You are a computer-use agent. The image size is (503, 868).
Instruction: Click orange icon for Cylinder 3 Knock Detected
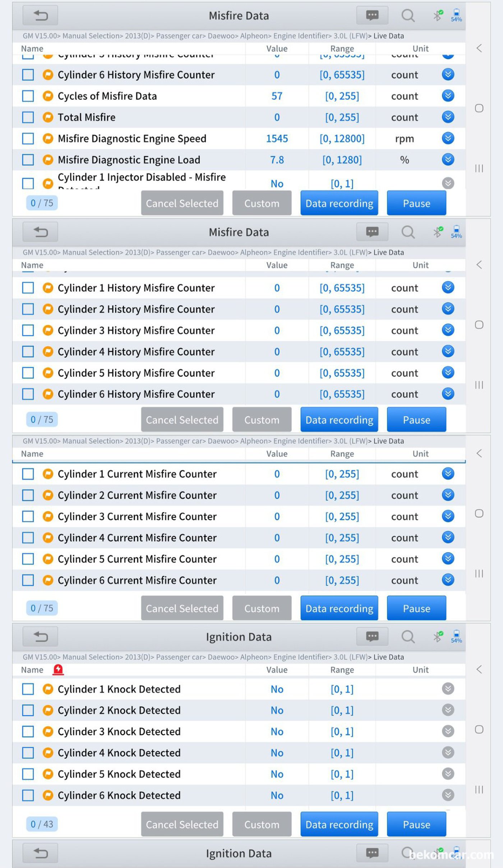(x=48, y=731)
